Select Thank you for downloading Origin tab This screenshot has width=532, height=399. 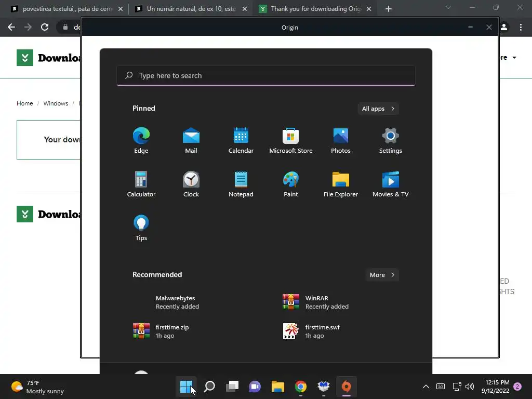point(315,9)
